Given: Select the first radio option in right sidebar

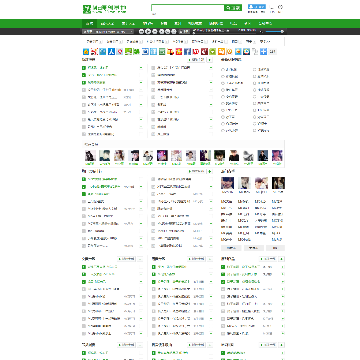Looking at the screenshot, I should coord(223,70).
